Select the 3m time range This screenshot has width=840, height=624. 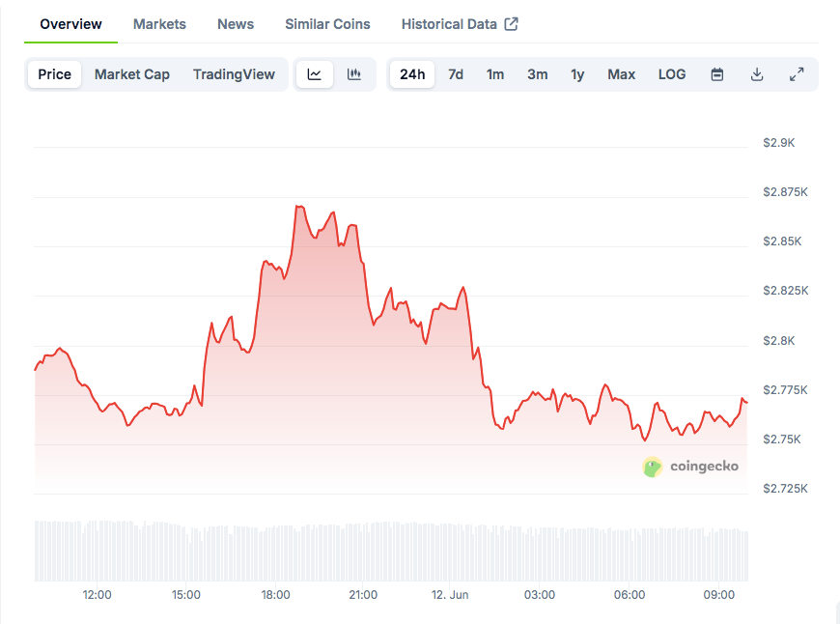(537, 74)
